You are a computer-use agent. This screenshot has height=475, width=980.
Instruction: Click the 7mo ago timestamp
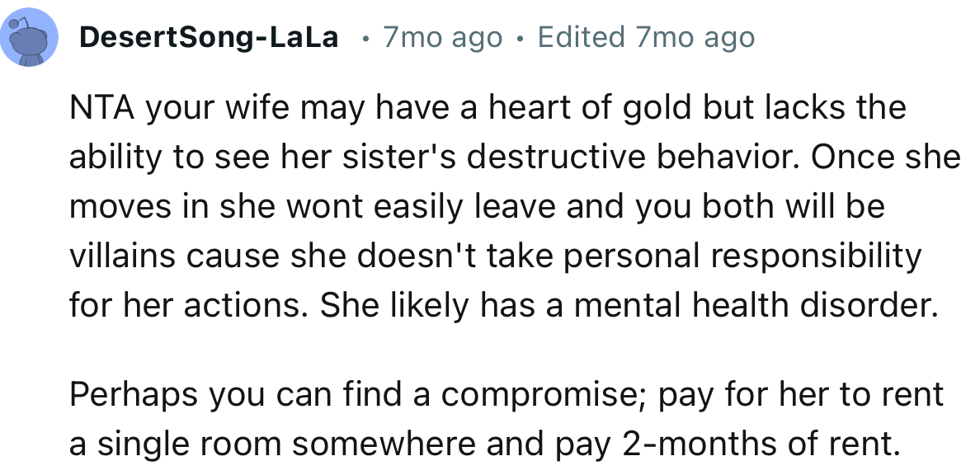(x=442, y=36)
